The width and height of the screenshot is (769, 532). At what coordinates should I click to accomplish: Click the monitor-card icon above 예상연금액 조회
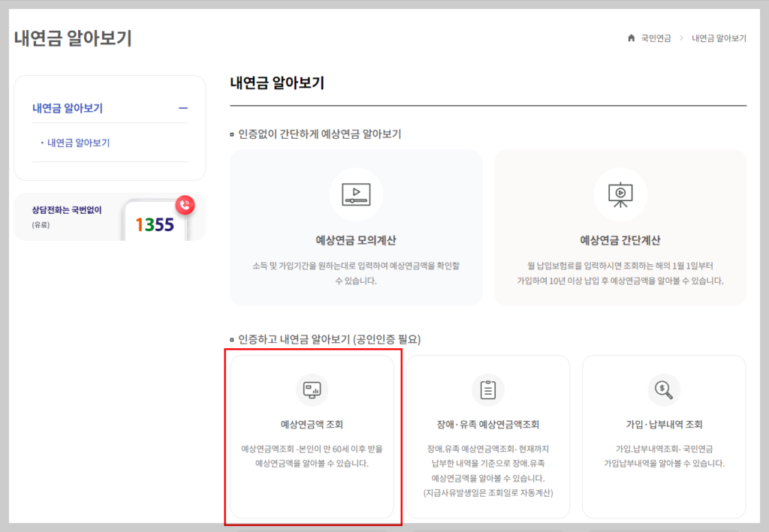[x=313, y=389]
